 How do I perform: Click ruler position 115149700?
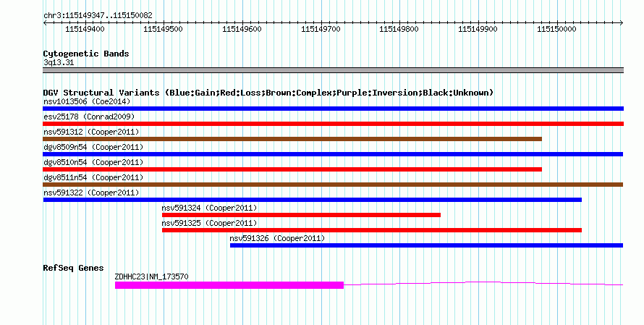point(321,29)
